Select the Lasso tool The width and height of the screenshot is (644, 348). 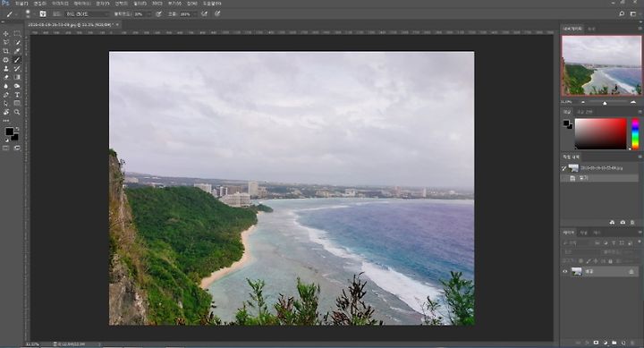[5, 42]
